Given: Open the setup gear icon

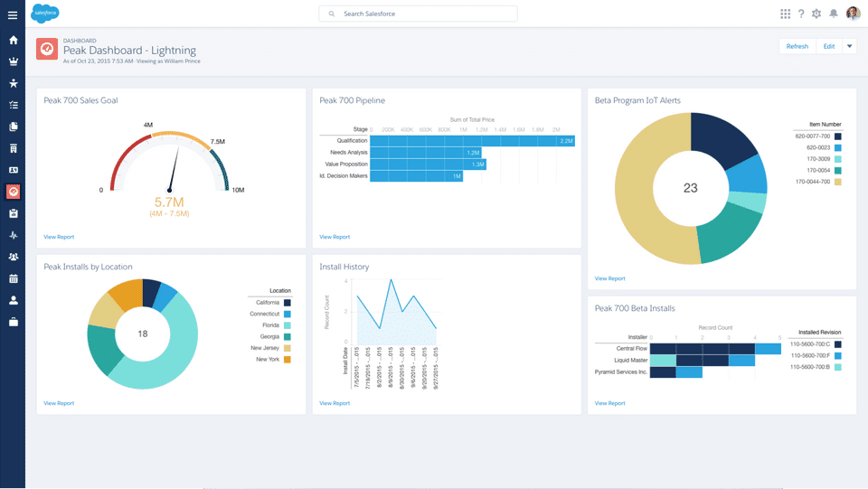Looking at the screenshot, I should (x=816, y=14).
